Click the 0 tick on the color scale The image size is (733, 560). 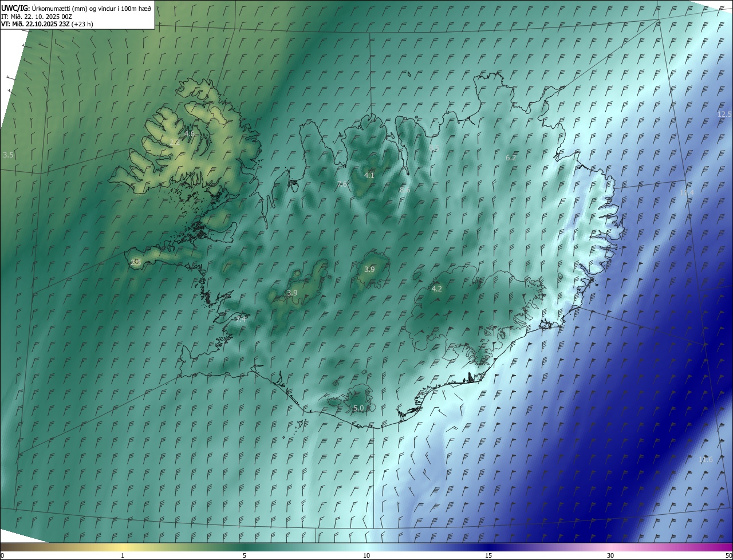click(x=2, y=555)
